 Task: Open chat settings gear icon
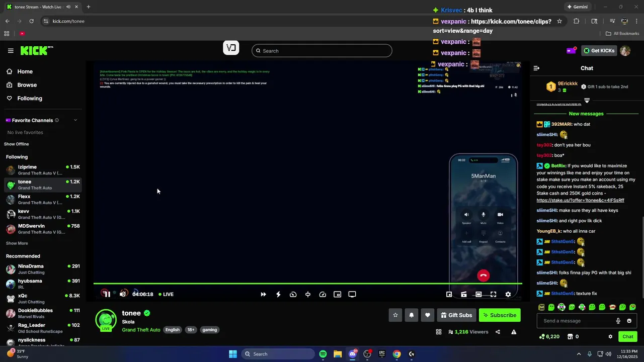click(x=610, y=336)
